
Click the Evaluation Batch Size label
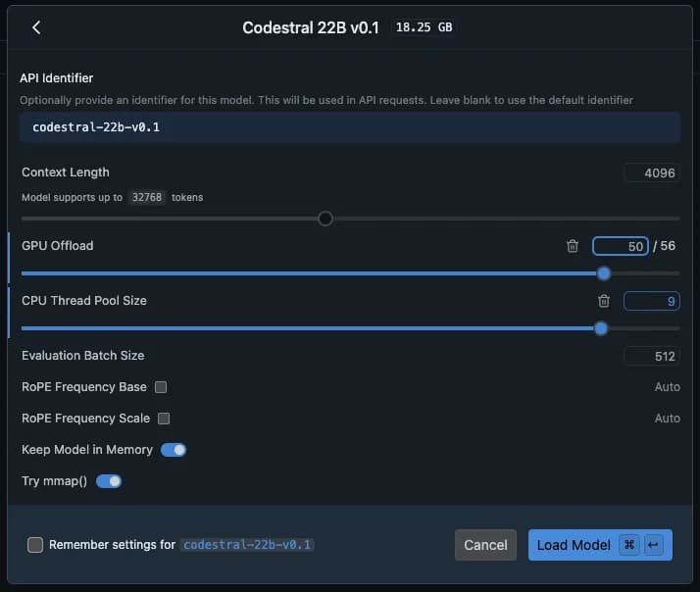click(83, 356)
